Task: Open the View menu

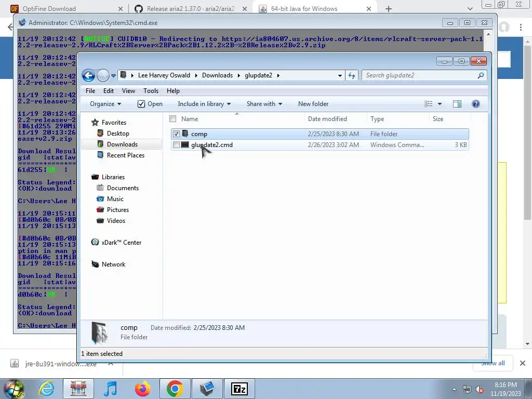Action: coord(128,90)
